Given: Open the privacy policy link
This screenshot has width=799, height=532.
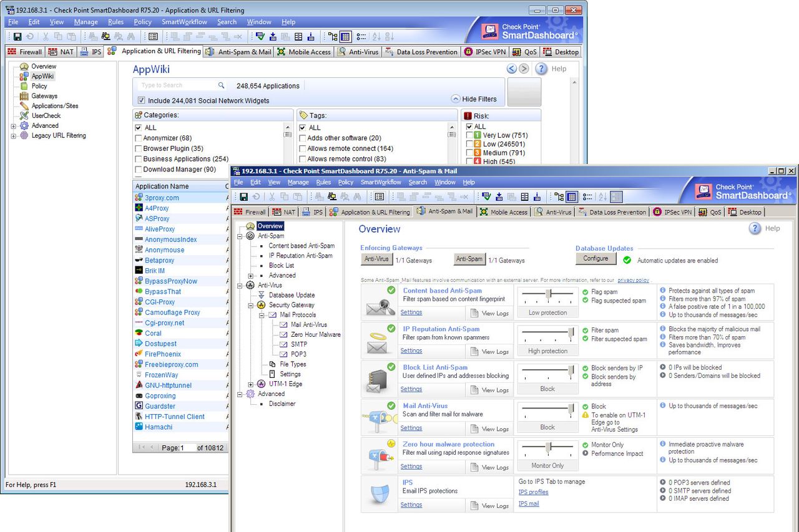Looking at the screenshot, I should click(x=634, y=280).
